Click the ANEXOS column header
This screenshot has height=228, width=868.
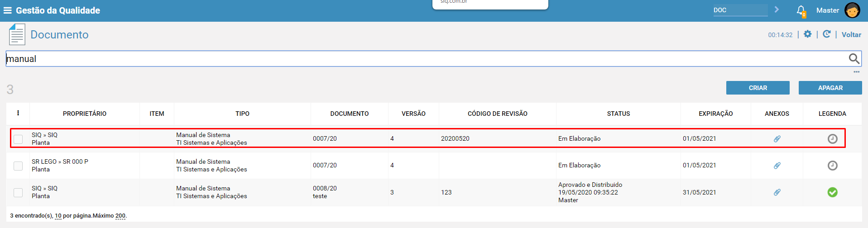point(777,114)
